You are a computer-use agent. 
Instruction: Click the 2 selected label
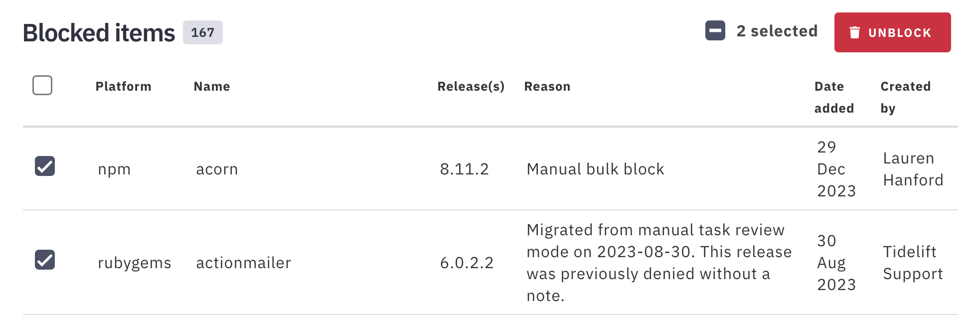click(776, 30)
